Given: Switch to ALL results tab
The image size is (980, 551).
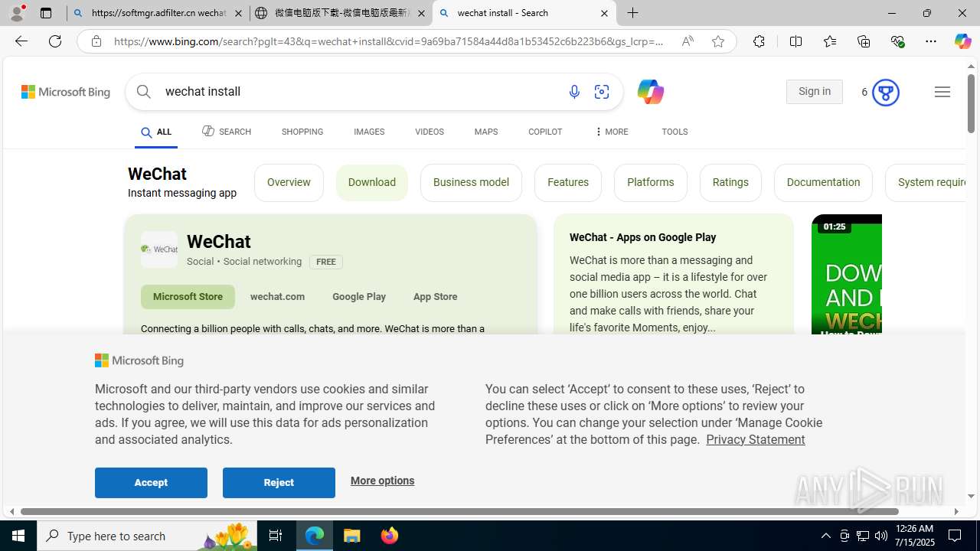Looking at the screenshot, I should [156, 132].
